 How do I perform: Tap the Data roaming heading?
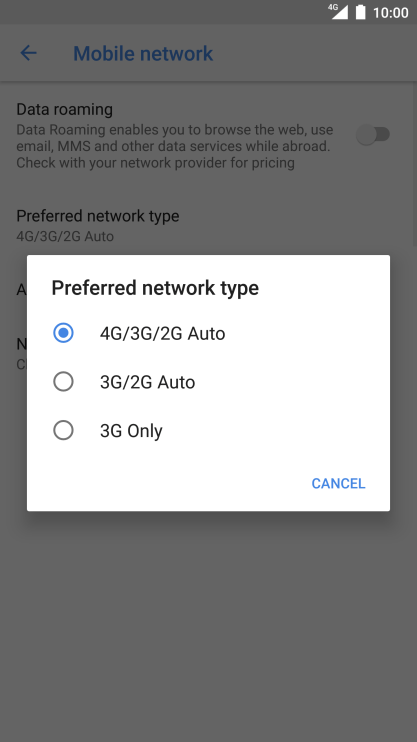[x=65, y=109]
